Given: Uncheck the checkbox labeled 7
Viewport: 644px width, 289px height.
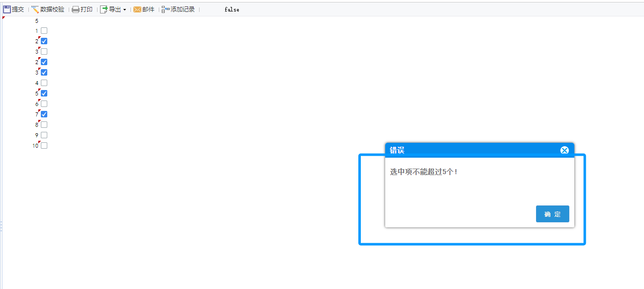Looking at the screenshot, I should pos(44,114).
